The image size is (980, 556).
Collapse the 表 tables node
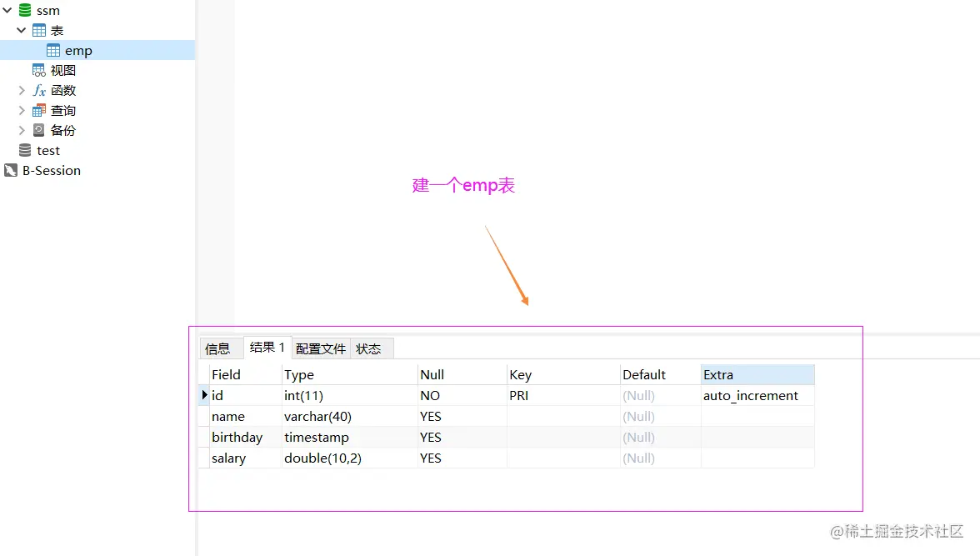[x=22, y=30]
